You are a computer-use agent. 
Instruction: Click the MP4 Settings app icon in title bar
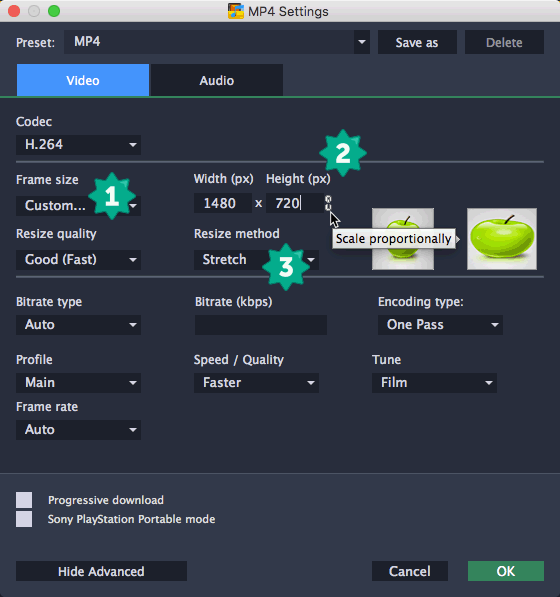click(x=236, y=11)
